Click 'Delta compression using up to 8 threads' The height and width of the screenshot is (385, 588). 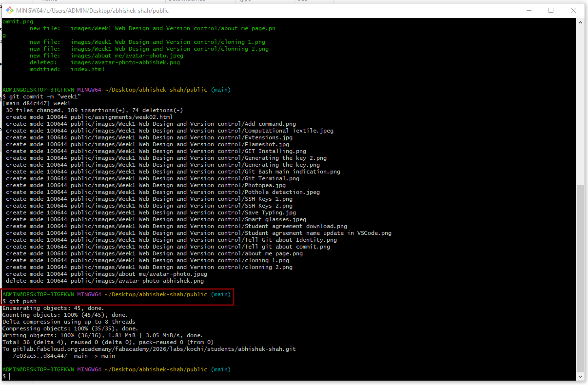pos(69,322)
